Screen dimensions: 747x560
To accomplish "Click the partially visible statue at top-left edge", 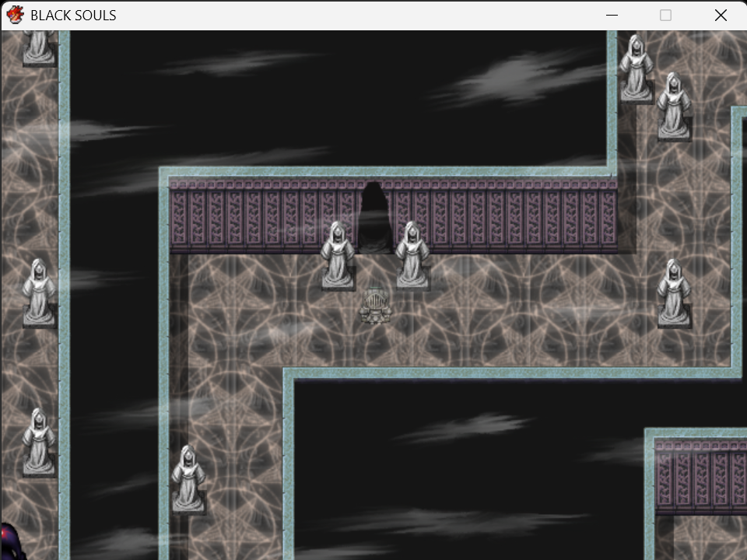I will (x=39, y=47).
